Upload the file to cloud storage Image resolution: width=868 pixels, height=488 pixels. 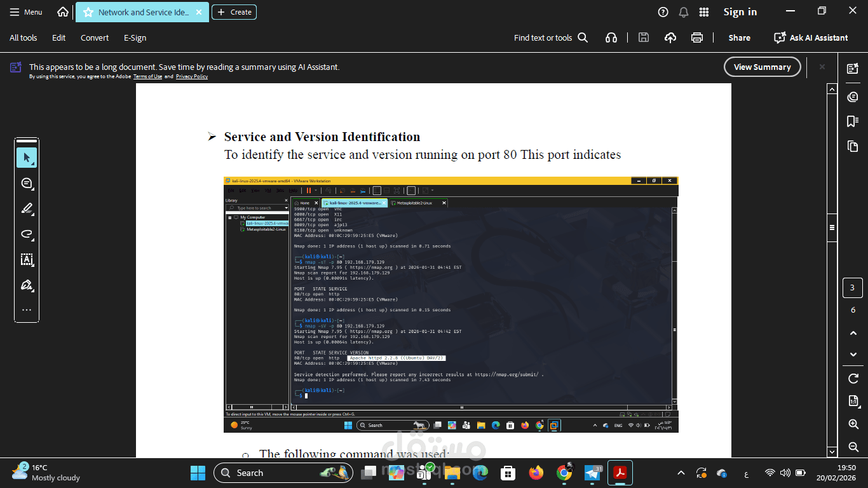670,37
